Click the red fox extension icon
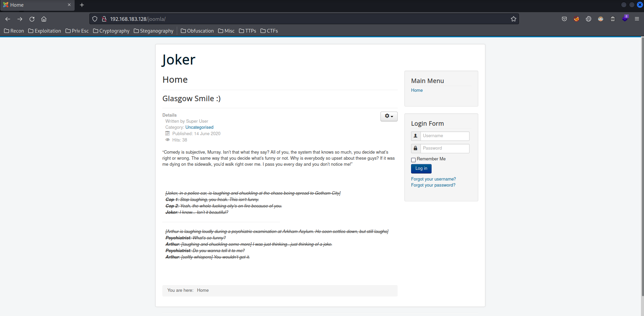The width and height of the screenshot is (644, 316). point(576,19)
